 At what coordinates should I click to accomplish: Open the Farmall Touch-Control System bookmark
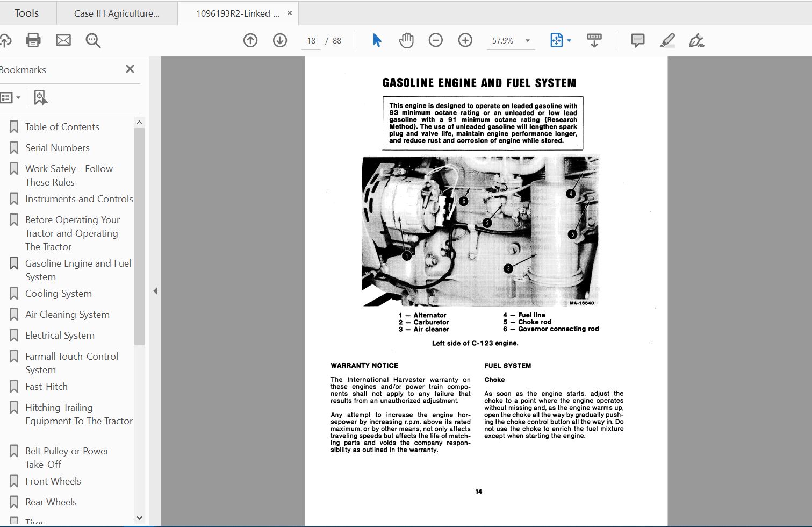[71, 363]
